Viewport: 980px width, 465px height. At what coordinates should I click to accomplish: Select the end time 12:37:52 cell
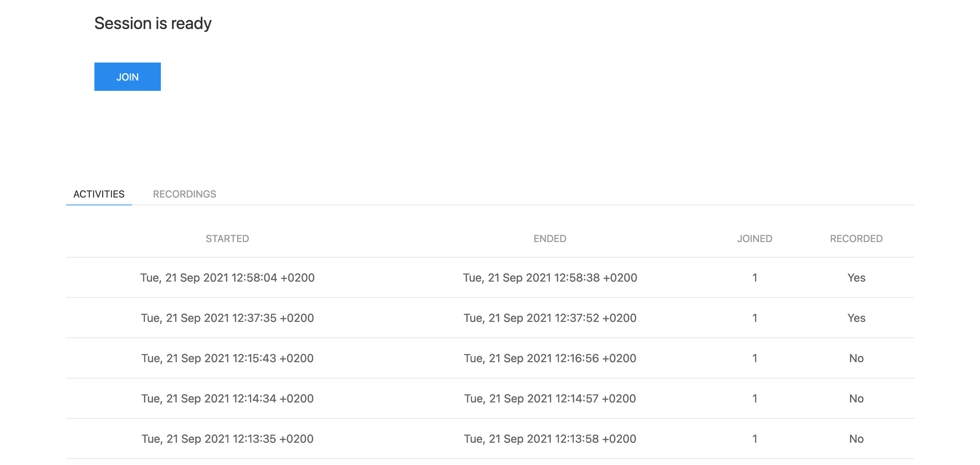pyautogui.click(x=550, y=318)
